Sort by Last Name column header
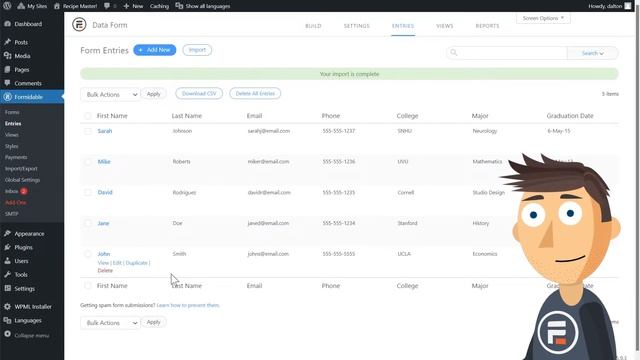Image resolution: width=640 pixels, height=360 pixels. (x=187, y=116)
